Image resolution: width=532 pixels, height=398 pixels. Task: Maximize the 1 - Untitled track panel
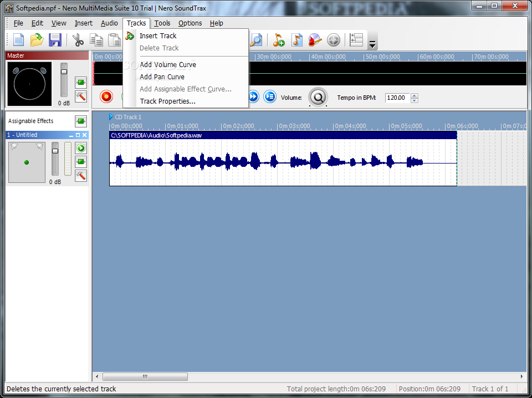coord(78,135)
